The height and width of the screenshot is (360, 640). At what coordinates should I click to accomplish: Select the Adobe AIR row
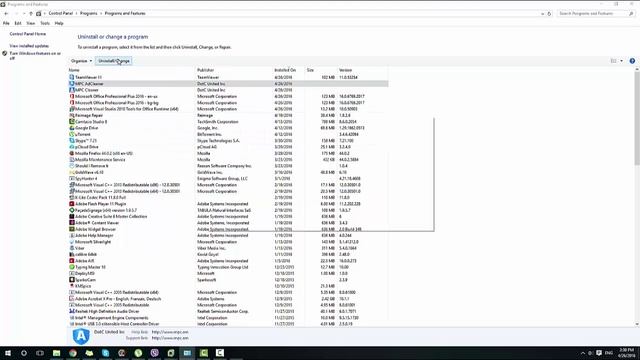(x=228, y=261)
